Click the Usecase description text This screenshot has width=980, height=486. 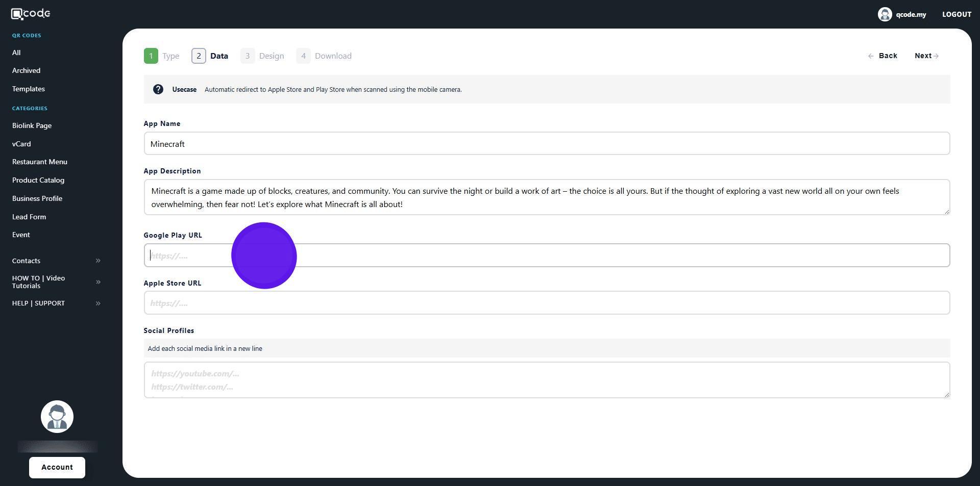pos(333,89)
